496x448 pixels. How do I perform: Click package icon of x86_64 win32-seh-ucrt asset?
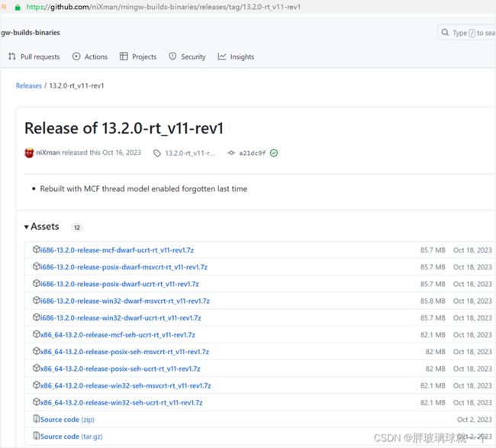coord(37,401)
